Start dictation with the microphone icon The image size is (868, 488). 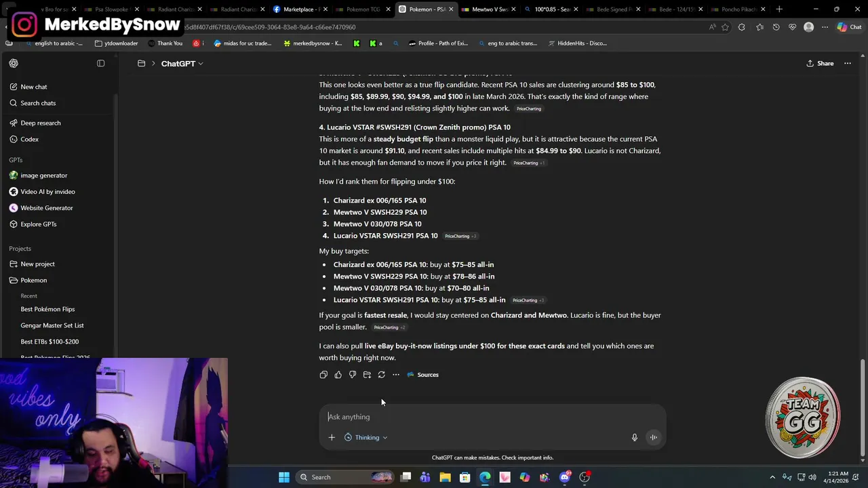point(635,437)
